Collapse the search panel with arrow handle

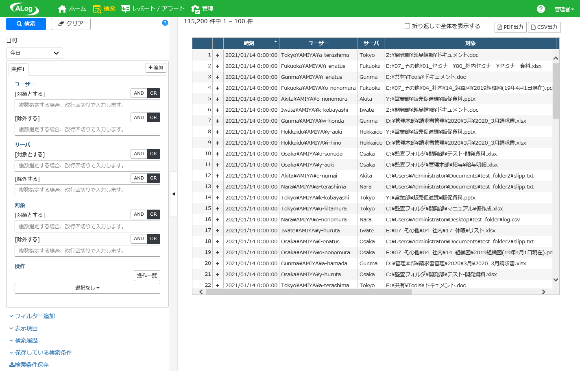pyautogui.click(x=174, y=194)
